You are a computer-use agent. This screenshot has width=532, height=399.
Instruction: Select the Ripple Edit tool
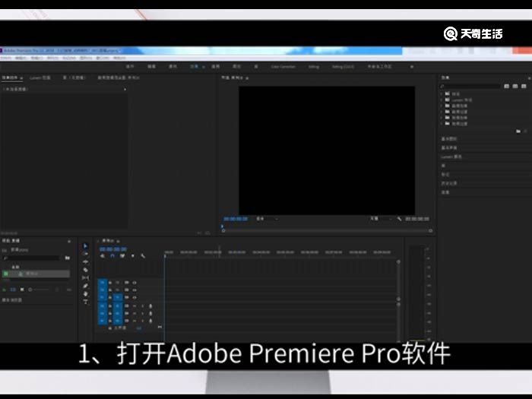click(x=85, y=261)
